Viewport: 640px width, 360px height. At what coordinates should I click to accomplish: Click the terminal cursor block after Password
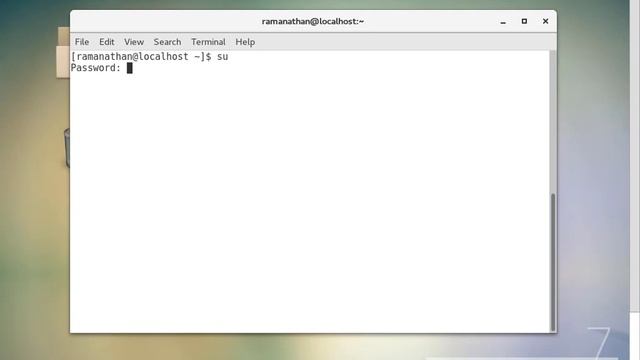click(129, 68)
